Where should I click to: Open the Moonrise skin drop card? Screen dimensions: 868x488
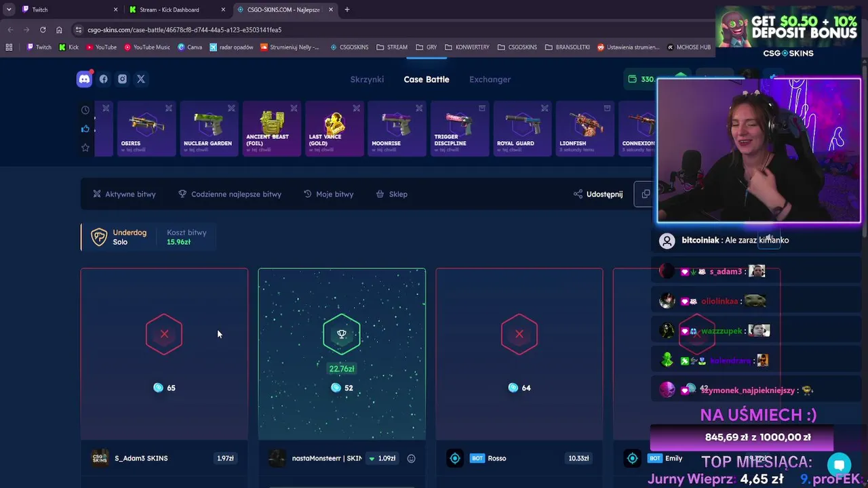pos(397,129)
